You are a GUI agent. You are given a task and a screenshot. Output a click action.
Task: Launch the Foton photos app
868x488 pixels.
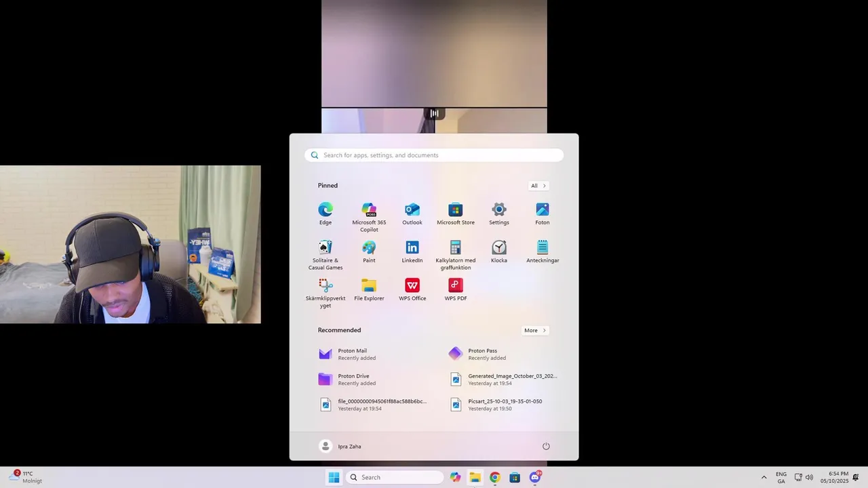[542, 213]
